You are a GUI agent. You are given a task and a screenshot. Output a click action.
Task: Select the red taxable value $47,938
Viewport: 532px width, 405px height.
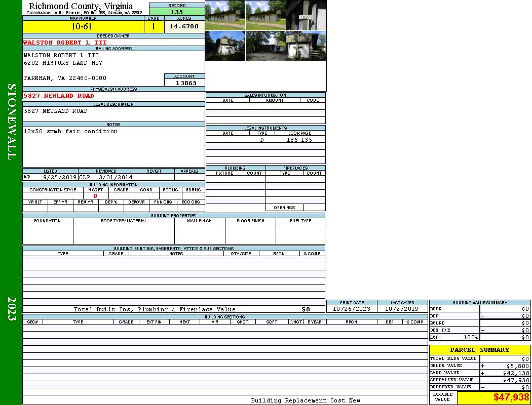tap(511, 397)
